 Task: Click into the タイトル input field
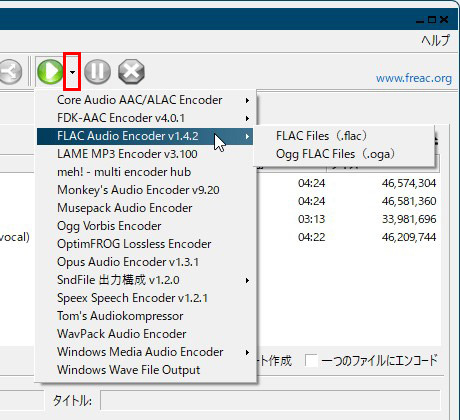tap(270, 400)
